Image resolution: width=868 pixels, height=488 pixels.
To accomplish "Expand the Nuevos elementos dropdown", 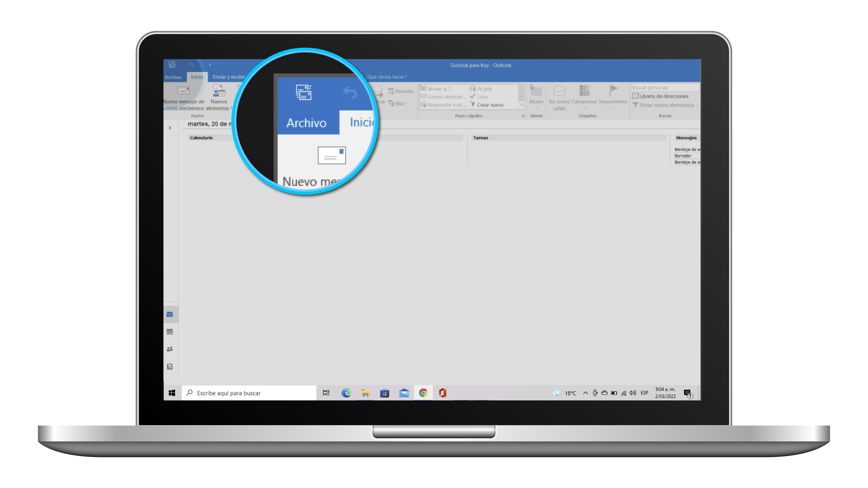I will click(219, 98).
